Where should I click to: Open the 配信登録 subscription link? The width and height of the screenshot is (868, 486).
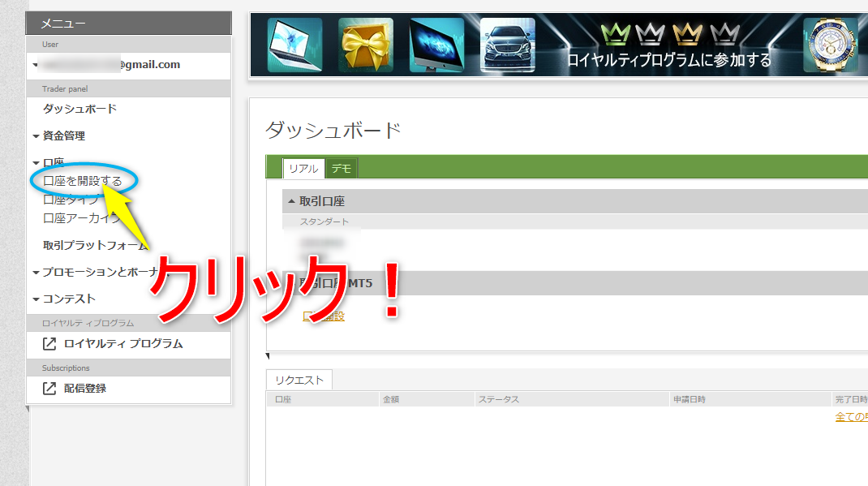(84, 389)
